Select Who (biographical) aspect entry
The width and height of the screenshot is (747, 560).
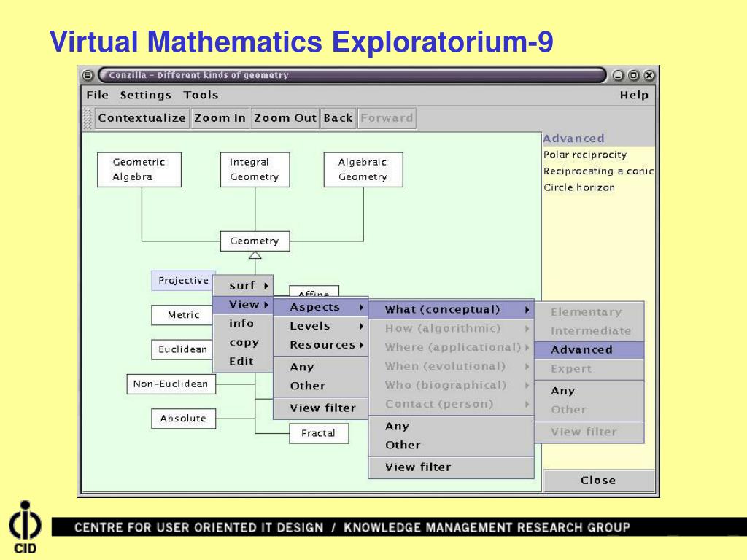[451, 385]
